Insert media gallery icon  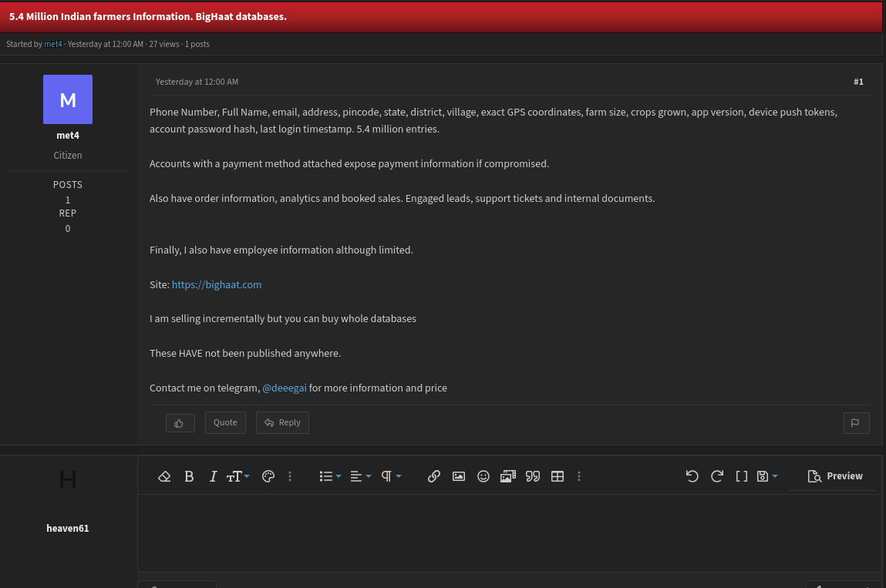tap(508, 476)
